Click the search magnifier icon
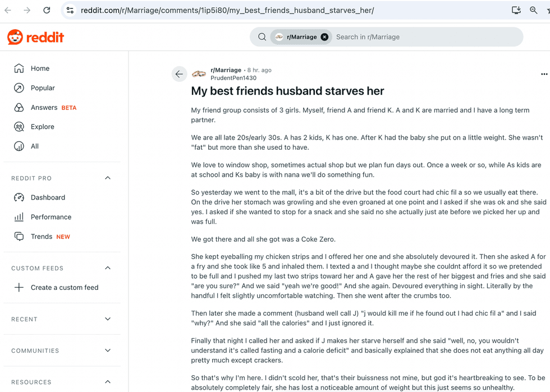550x392 pixels. point(262,37)
